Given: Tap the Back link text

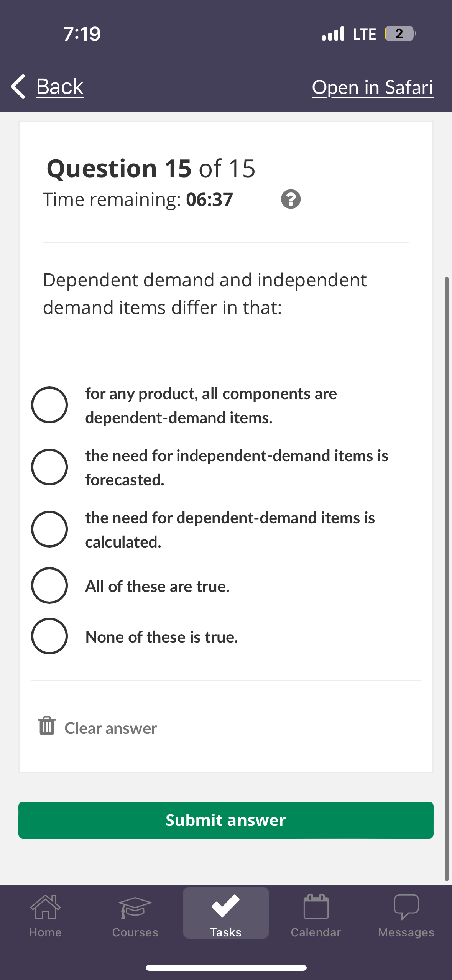Looking at the screenshot, I should click(60, 86).
